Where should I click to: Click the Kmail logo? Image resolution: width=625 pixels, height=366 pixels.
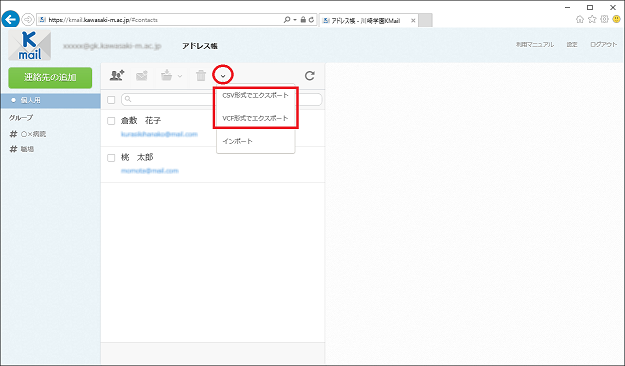coord(30,45)
